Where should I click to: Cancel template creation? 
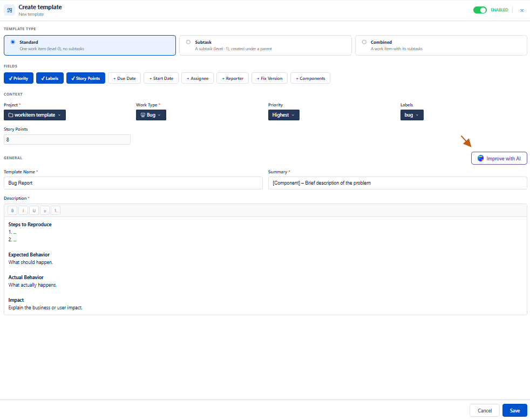tap(484, 410)
